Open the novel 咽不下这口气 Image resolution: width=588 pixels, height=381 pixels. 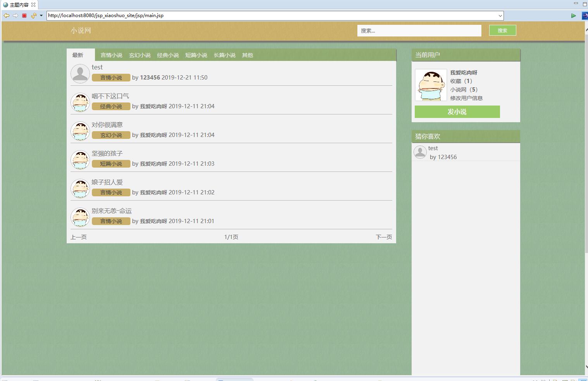coord(110,96)
